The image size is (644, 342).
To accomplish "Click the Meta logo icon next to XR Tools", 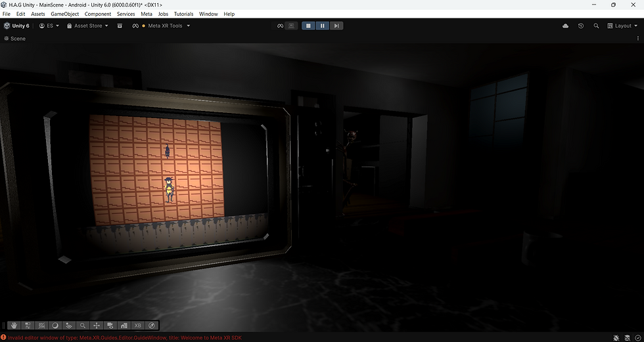I will tap(135, 26).
